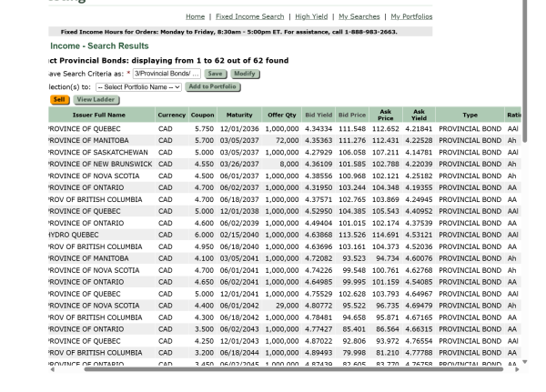Go to Fixed Income Search
This screenshot has width=546, height=392.
click(249, 16)
